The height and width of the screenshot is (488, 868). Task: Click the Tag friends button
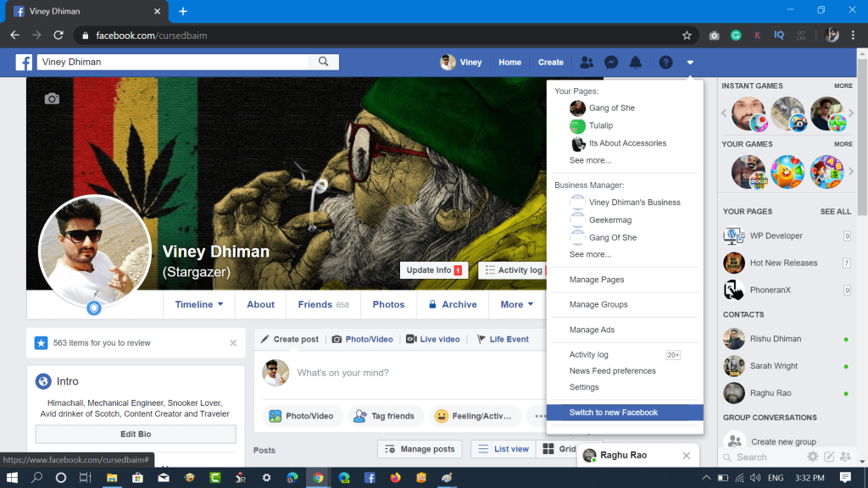coord(385,416)
